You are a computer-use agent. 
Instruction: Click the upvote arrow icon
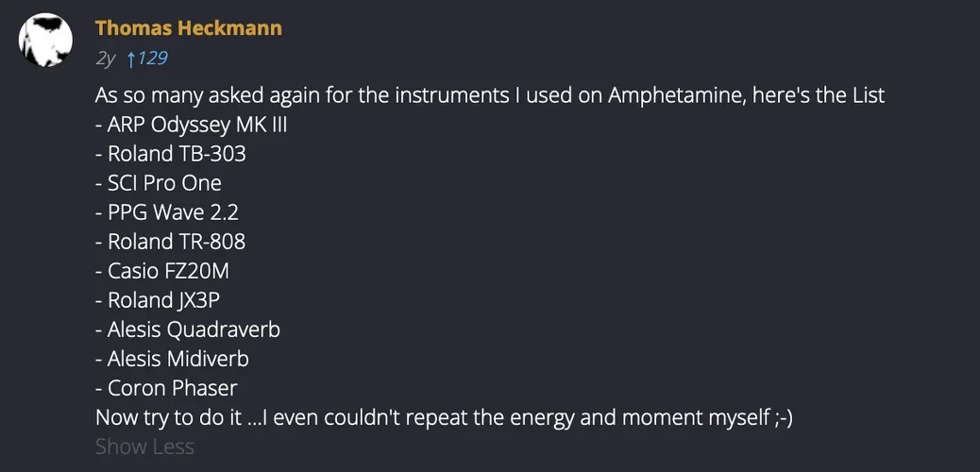131,59
